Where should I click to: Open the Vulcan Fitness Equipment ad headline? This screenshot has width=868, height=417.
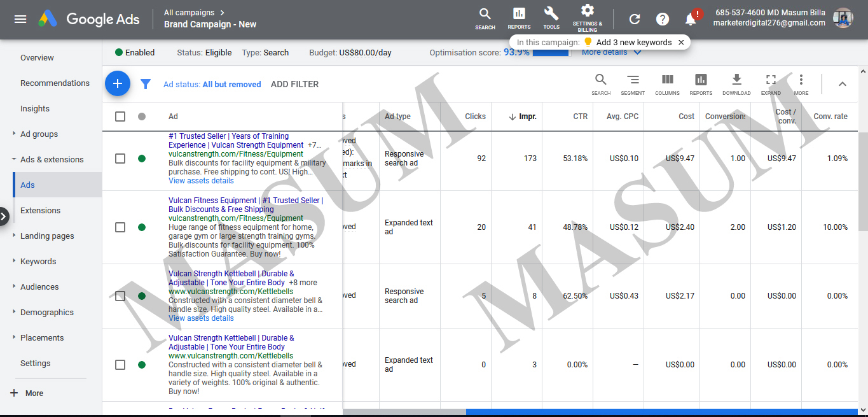click(x=245, y=205)
